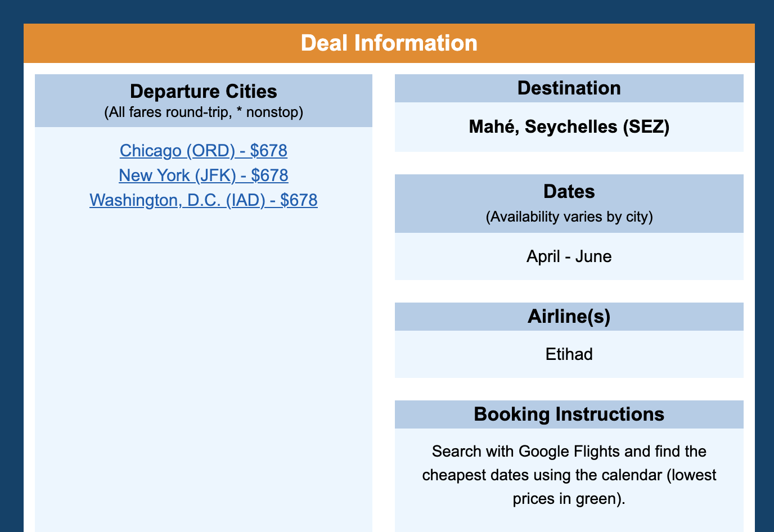Click the availability varies note
Viewport: 774px width, 532px height.
pos(569,216)
